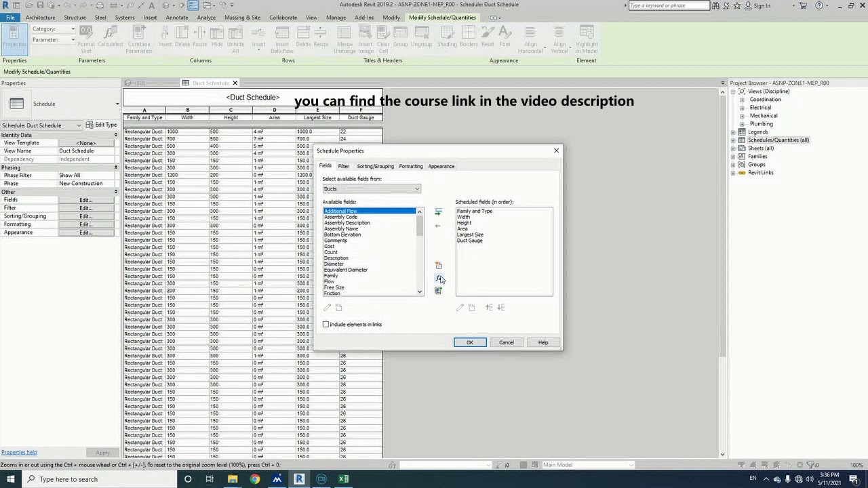Switch to the Formatting tab
Screen dimensions: 868x488
point(411,166)
